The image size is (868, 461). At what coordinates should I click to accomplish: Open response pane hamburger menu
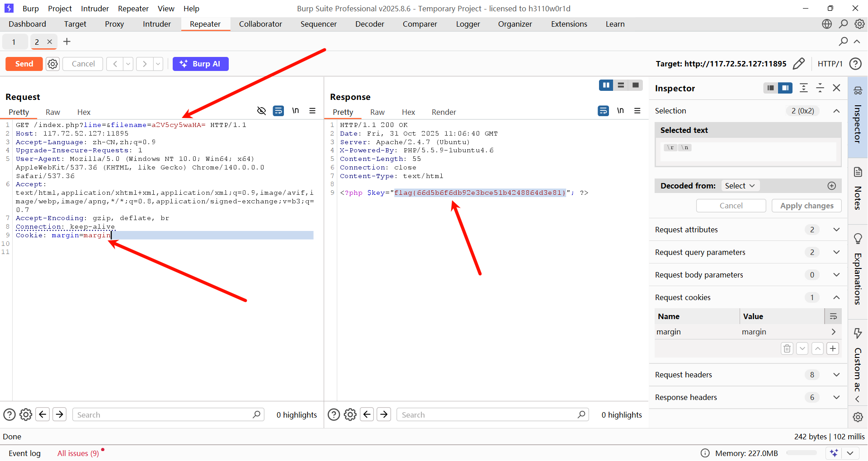coord(637,111)
